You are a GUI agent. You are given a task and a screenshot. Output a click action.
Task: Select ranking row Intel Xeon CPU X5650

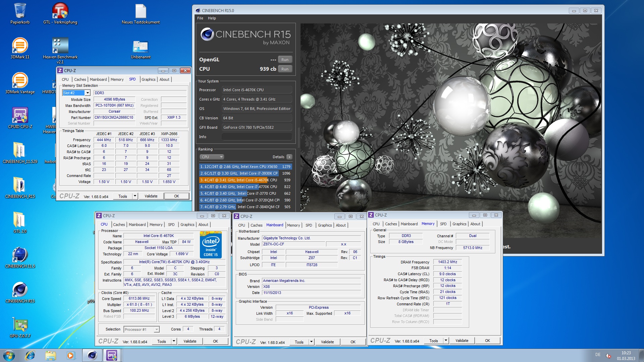click(245, 167)
